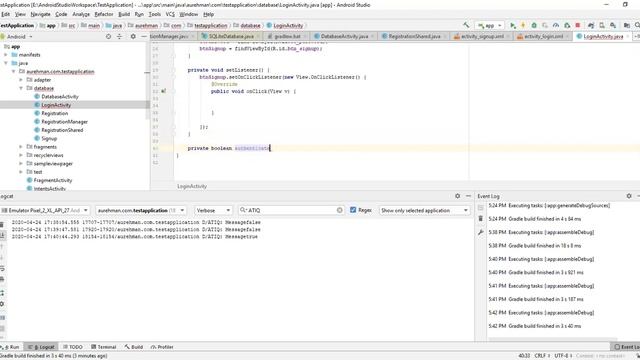Open the Terminal tool window
The image size is (640, 360).
pyautogui.click(x=104, y=347)
